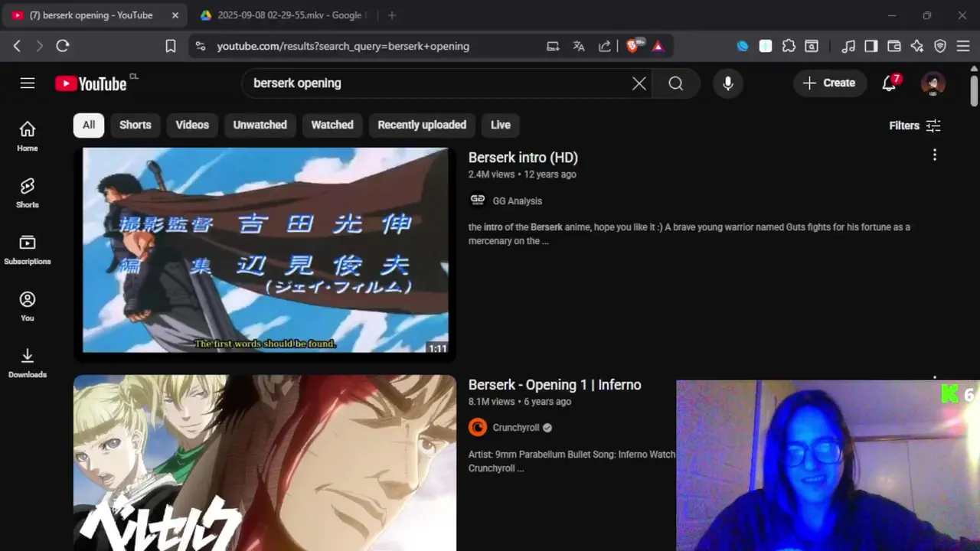Run search with the magnifier button

[675, 83]
